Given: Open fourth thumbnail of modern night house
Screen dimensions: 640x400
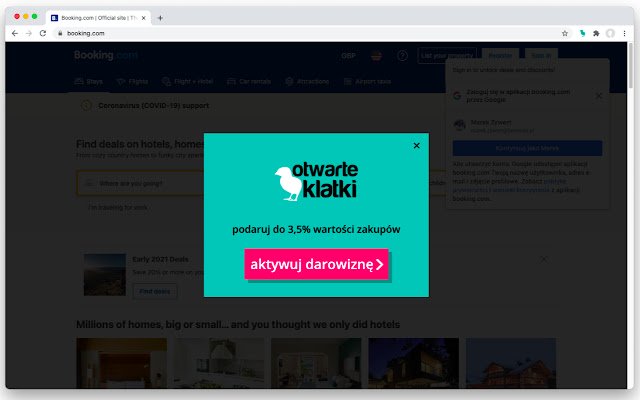Looking at the screenshot, I should click(413, 363).
